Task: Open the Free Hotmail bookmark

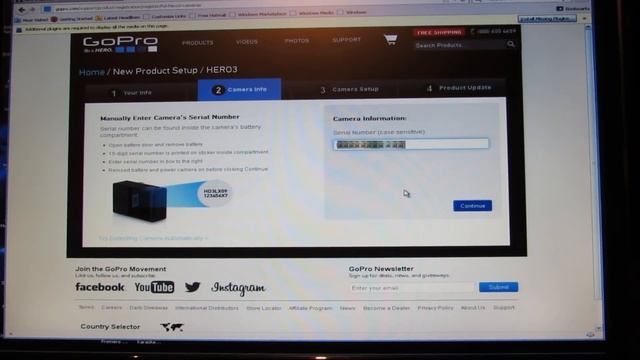Action: click(x=208, y=16)
